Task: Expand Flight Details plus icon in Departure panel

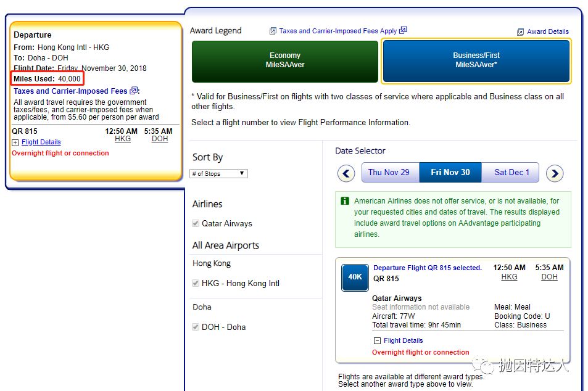Action: click(15, 142)
